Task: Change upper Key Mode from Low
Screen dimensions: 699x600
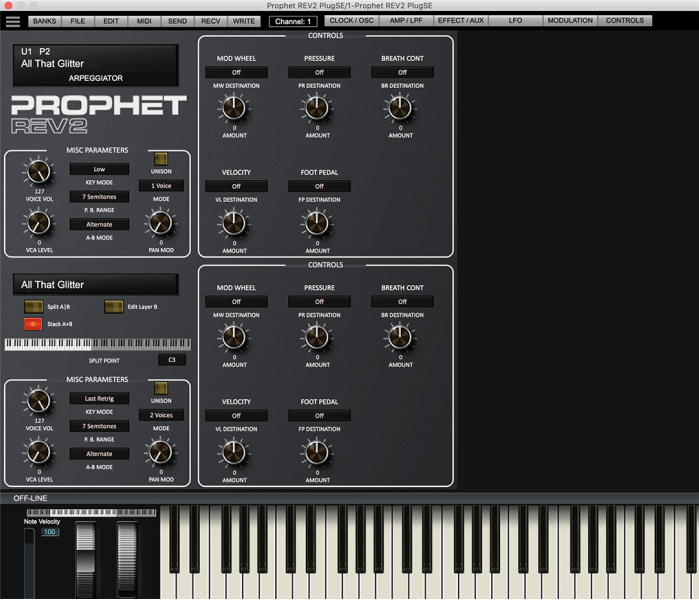Action: 99,169
